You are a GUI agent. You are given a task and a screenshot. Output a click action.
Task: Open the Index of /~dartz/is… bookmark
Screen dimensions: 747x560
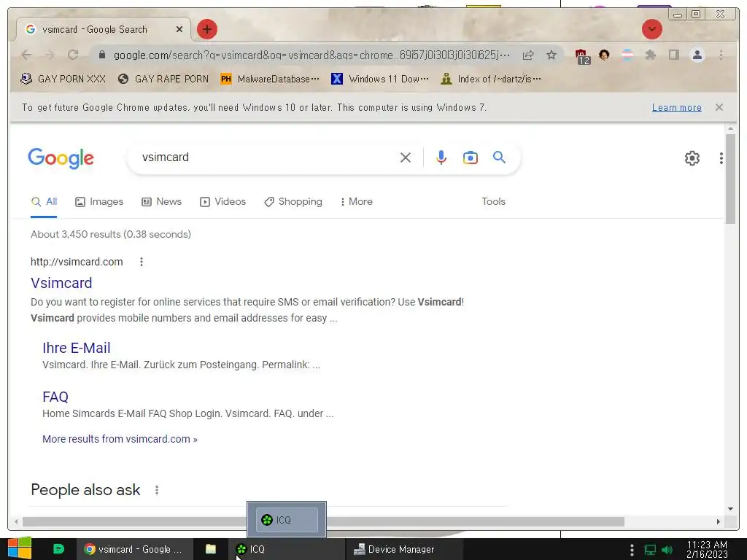[491, 79]
